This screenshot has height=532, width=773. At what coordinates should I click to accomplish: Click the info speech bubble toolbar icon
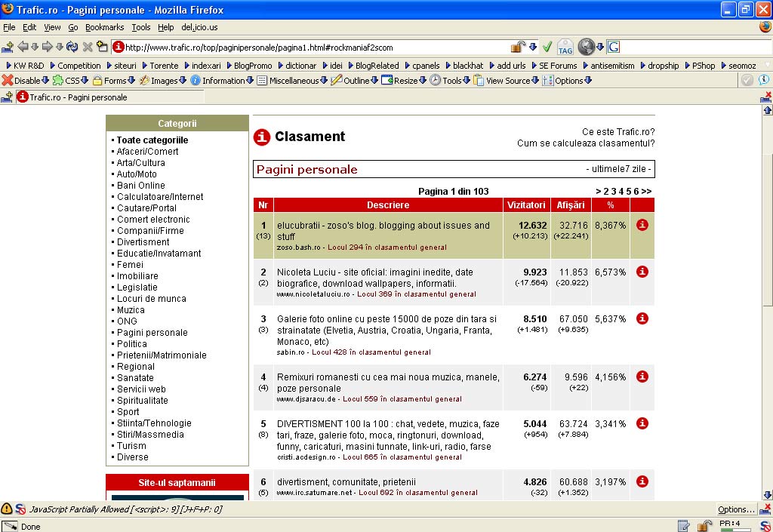[x=764, y=80]
